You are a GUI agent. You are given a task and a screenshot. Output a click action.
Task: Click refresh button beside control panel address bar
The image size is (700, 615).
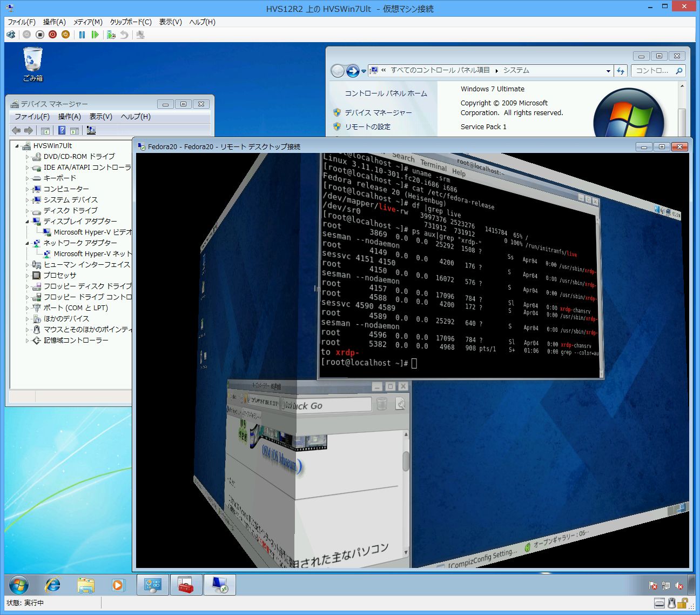621,71
